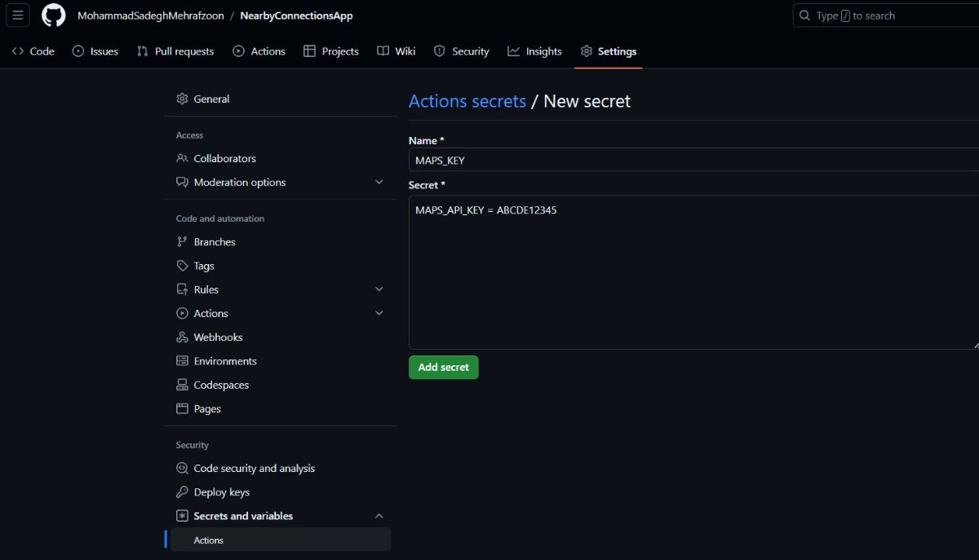Collapse Secrets and variables chevron
Image resolution: width=979 pixels, height=560 pixels.
[379, 516]
